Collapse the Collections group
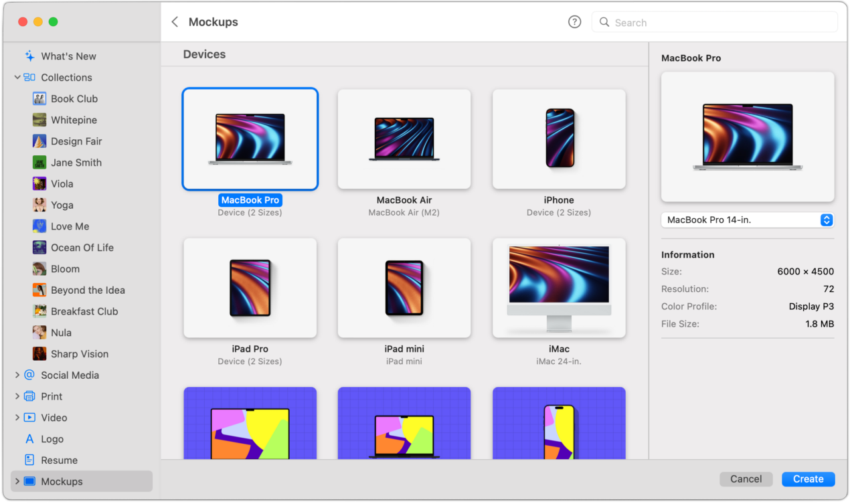 point(17,78)
